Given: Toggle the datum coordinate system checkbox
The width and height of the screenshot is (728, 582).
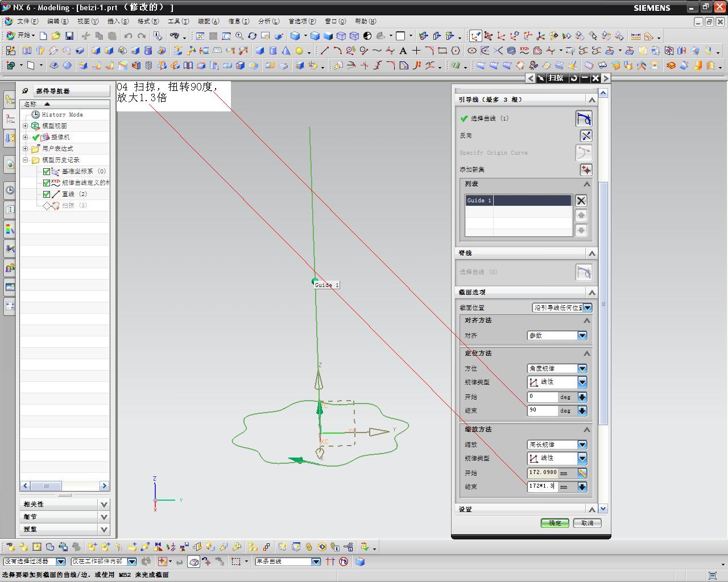Looking at the screenshot, I should (x=47, y=171).
